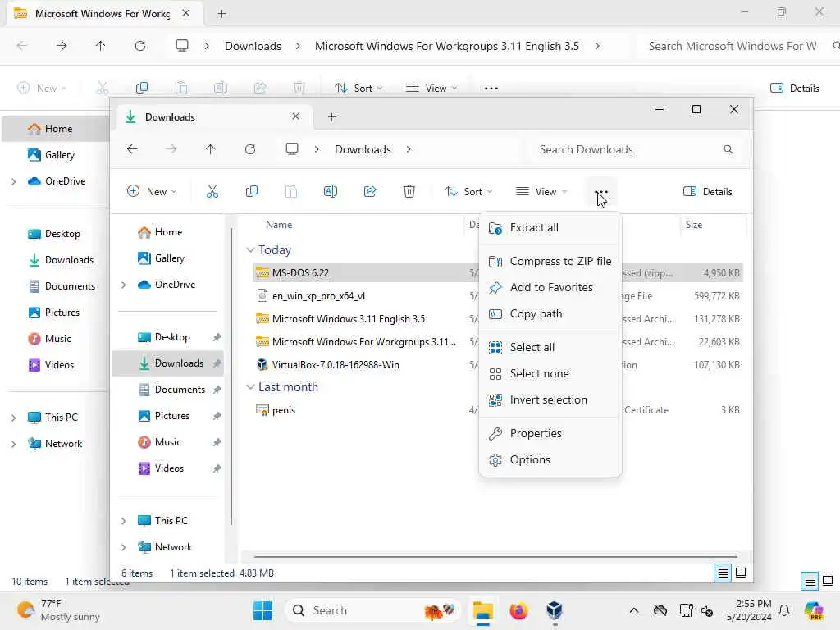The height and width of the screenshot is (630, 840).
Task: Open File Explorer from the taskbar
Action: (482, 610)
